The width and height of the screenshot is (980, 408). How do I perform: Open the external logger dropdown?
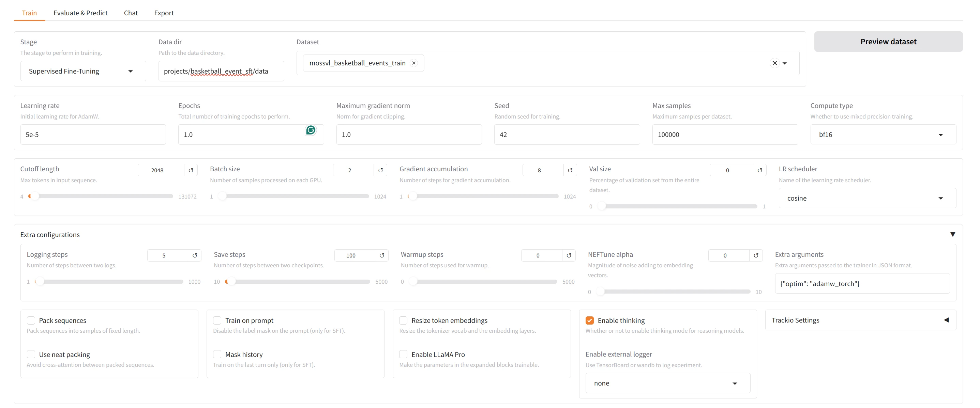[668, 383]
